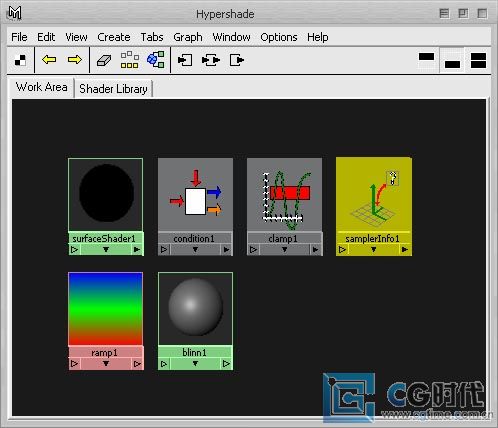Screen dimensions: 498x428
Task: Open ramp1 output connections triangle
Action: point(137,364)
